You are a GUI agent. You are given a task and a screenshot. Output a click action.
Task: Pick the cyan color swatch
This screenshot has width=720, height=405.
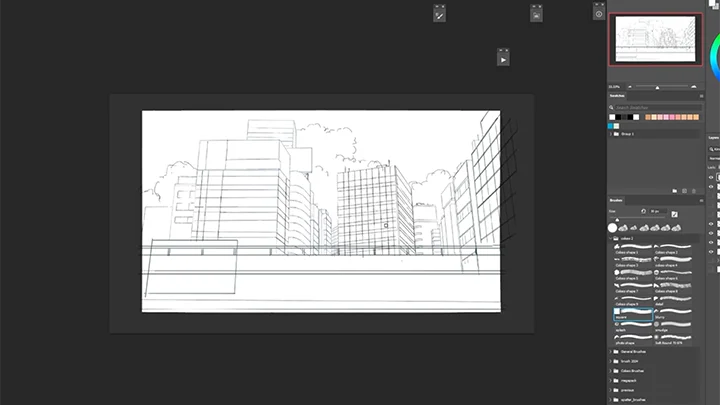pyautogui.click(x=611, y=126)
